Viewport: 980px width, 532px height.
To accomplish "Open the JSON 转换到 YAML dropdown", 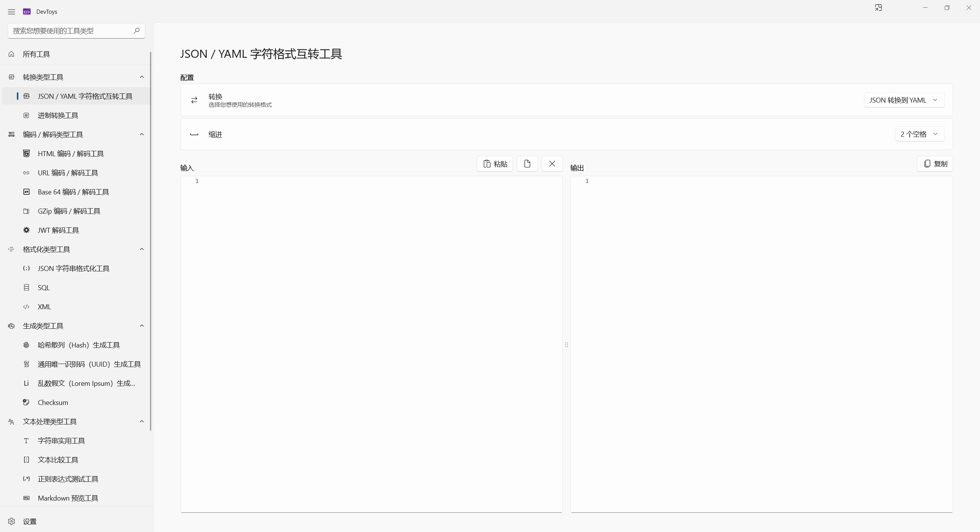I will click(x=904, y=100).
